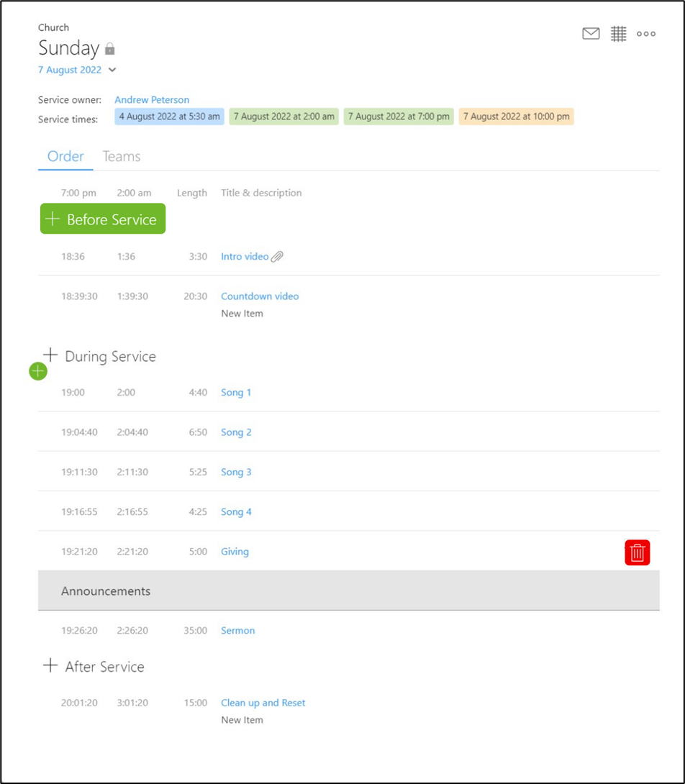Image resolution: width=685 pixels, height=784 pixels.
Task: Open the email envelope icon
Action: [x=591, y=34]
